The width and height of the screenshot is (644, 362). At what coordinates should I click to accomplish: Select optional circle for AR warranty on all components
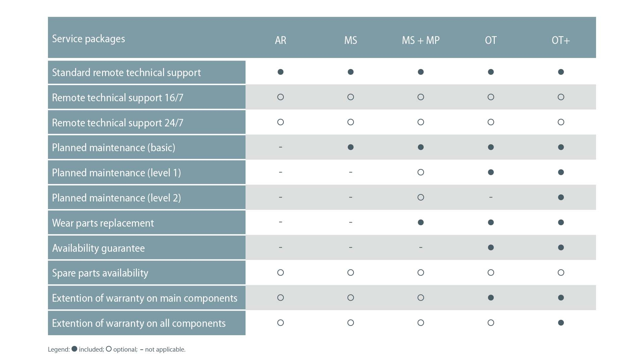pos(280,323)
